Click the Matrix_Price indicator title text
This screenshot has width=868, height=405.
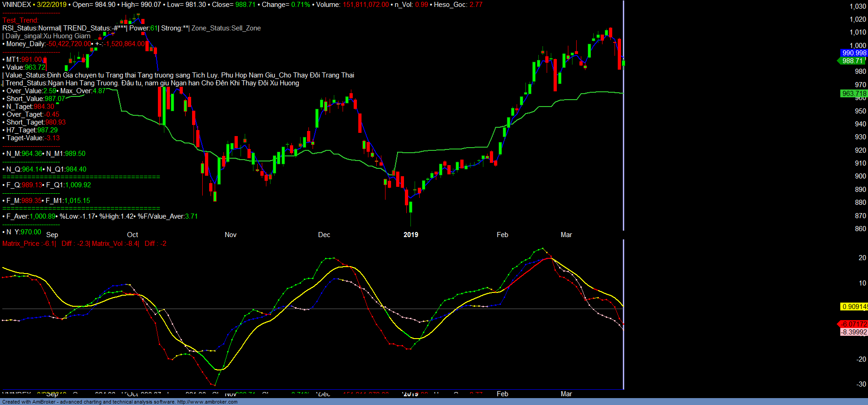click(21, 244)
